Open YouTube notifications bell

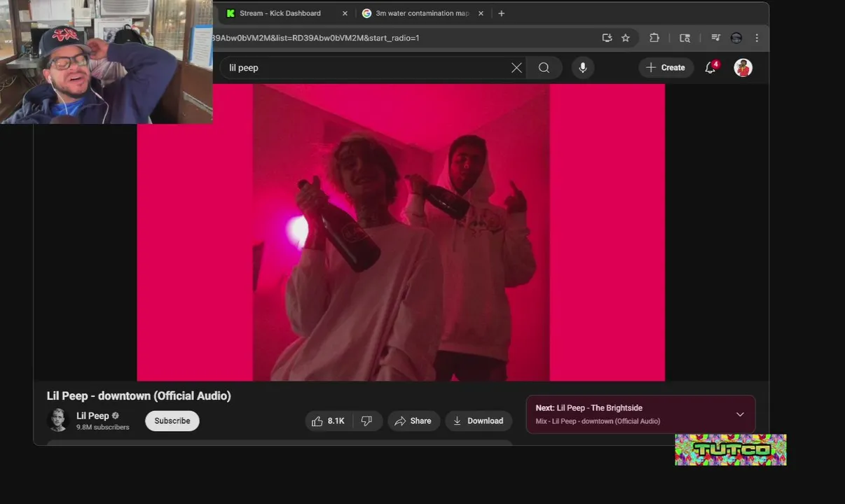coord(710,67)
